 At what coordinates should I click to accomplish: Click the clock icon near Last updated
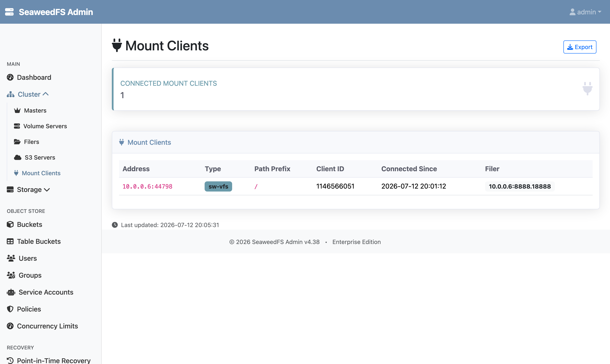[x=115, y=225]
